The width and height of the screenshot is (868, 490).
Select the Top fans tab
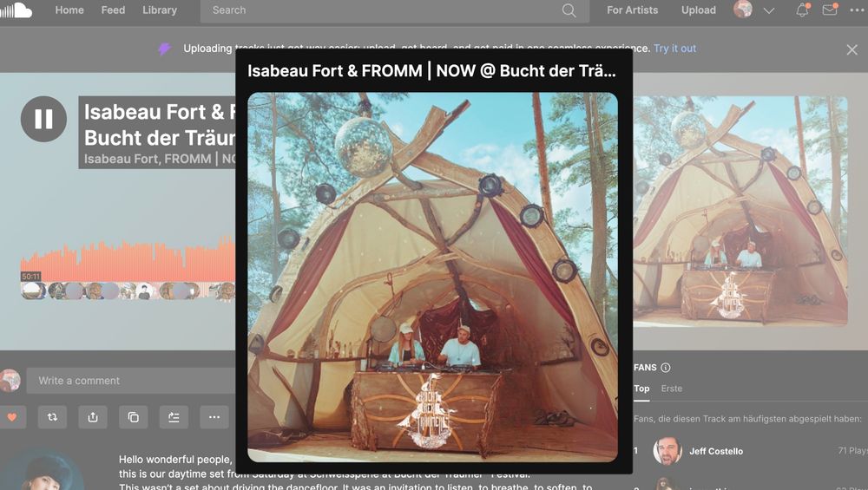click(641, 389)
